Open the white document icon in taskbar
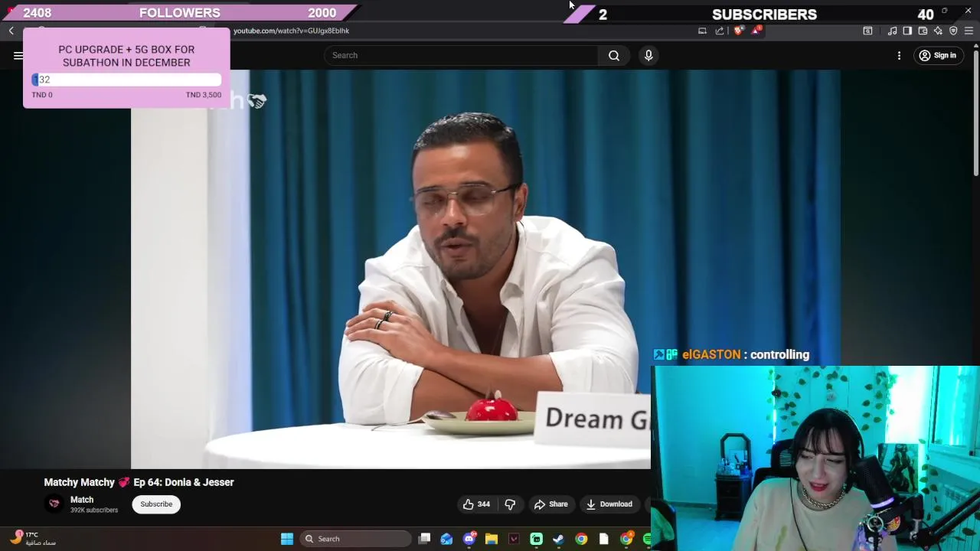Image resolution: width=980 pixels, height=551 pixels. click(603, 539)
